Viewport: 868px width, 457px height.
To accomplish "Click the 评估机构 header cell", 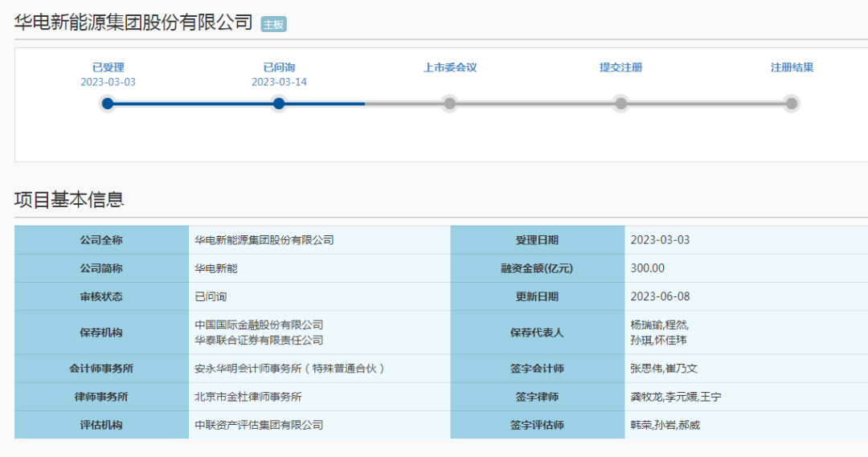I will (x=101, y=425).
